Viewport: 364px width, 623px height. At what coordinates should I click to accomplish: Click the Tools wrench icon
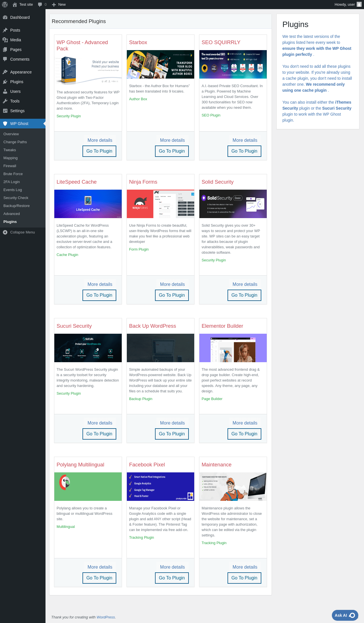coord(5,101)
